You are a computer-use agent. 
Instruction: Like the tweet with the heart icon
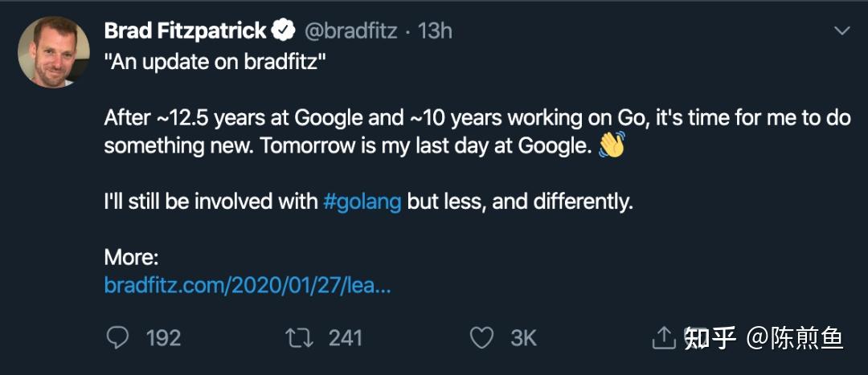tap(481, 338)
